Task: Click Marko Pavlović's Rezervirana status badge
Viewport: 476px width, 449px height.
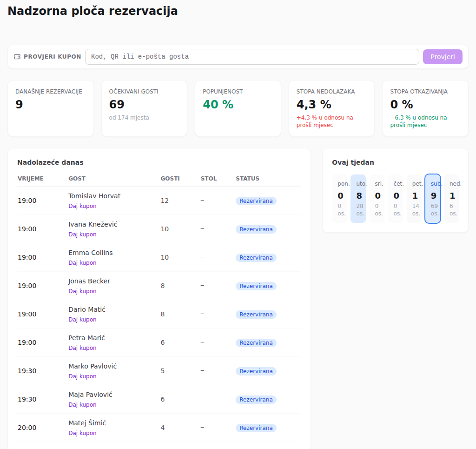Action: point(256,371)
